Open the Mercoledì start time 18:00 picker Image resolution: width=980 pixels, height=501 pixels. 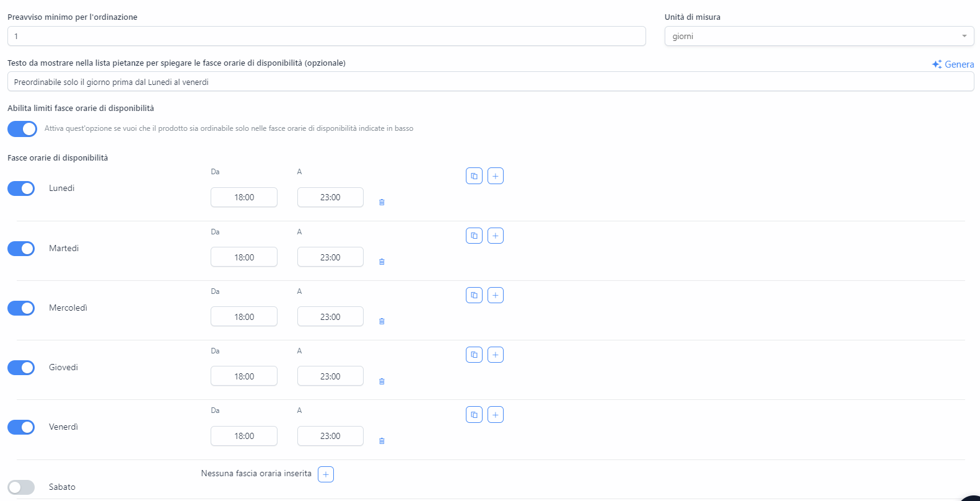(x=244, y=317)
